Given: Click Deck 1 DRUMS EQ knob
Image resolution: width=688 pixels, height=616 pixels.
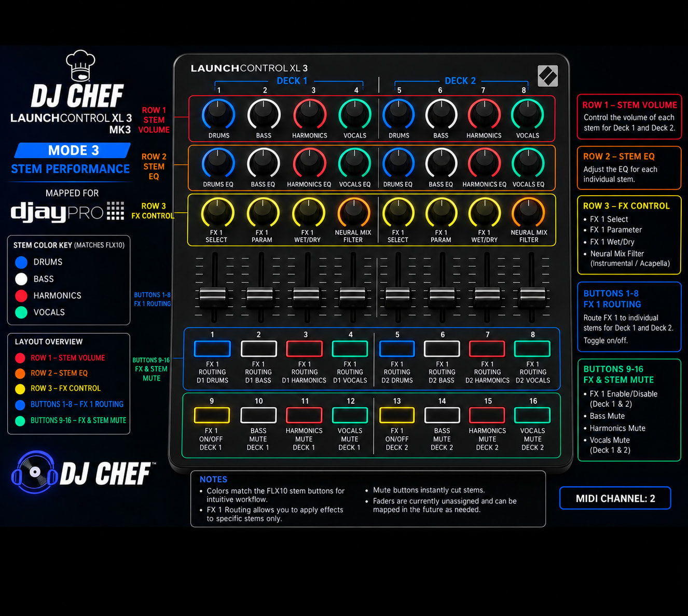Looking at the screenshot, I should 218,163.
